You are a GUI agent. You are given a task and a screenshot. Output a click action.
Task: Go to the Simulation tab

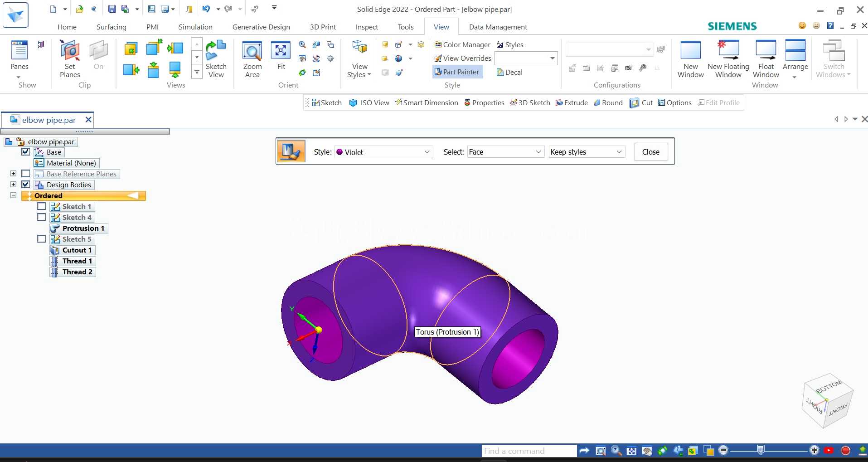click(x=195, y=27)
